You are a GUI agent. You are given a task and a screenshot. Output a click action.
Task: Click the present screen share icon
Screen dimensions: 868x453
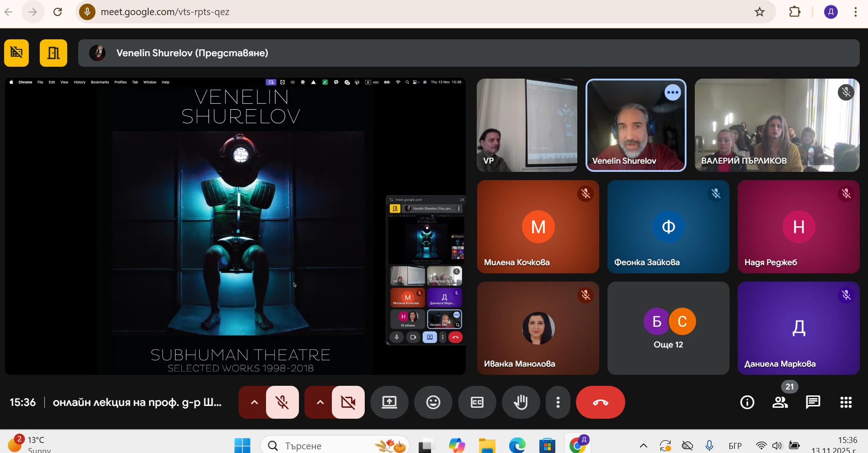(389, 402)
